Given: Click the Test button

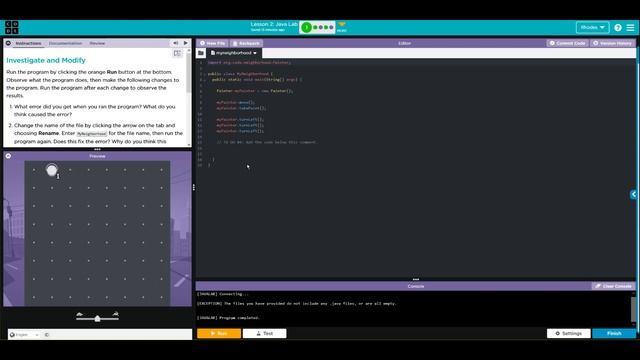Looking at the screenshot, I should (x=264, y=333).
